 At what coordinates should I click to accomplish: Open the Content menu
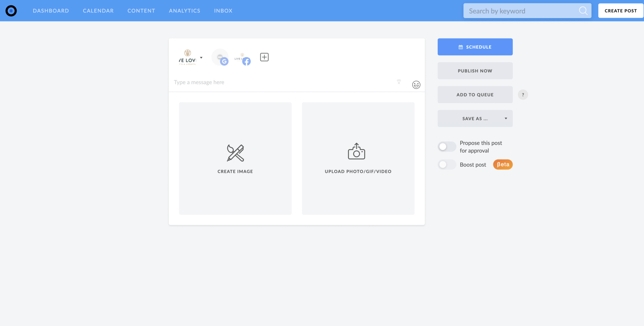(x=141, y=11)
